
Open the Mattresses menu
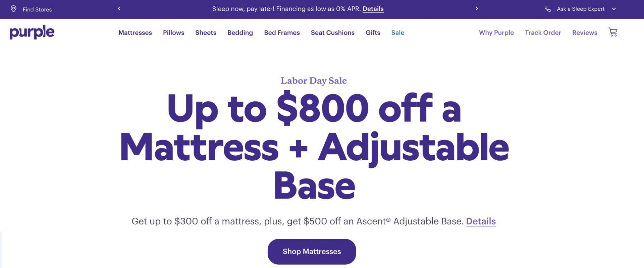tap(135, 33)
